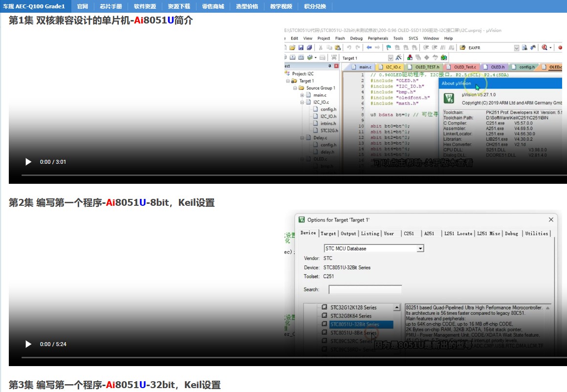Open the 资源下载 nav item
Screen dimensions: 567x392
179,6
